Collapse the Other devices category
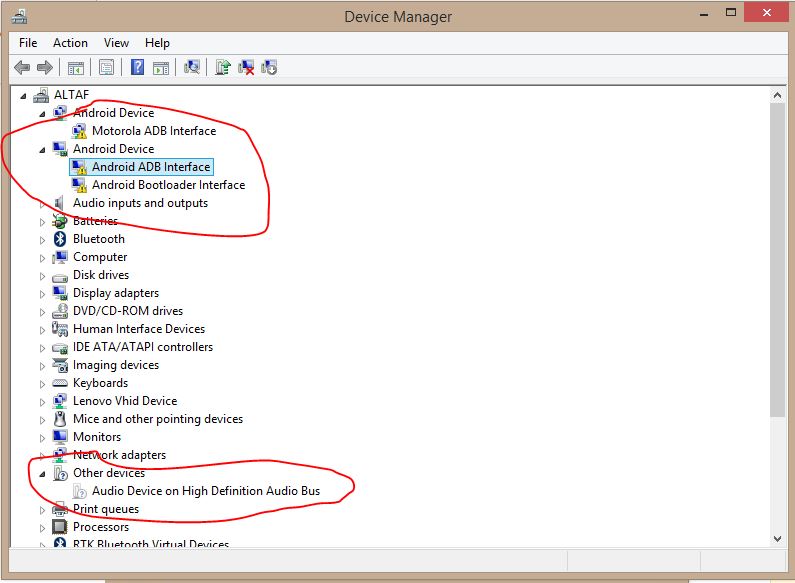This screenshot has height=583, width=795. pos(43,475)
